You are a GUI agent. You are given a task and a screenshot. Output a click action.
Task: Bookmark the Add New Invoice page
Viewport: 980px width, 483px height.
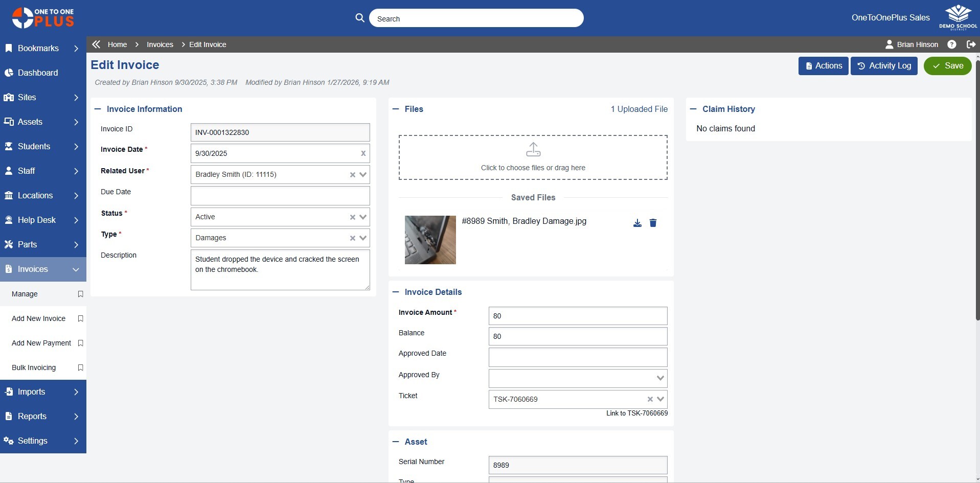80,318
